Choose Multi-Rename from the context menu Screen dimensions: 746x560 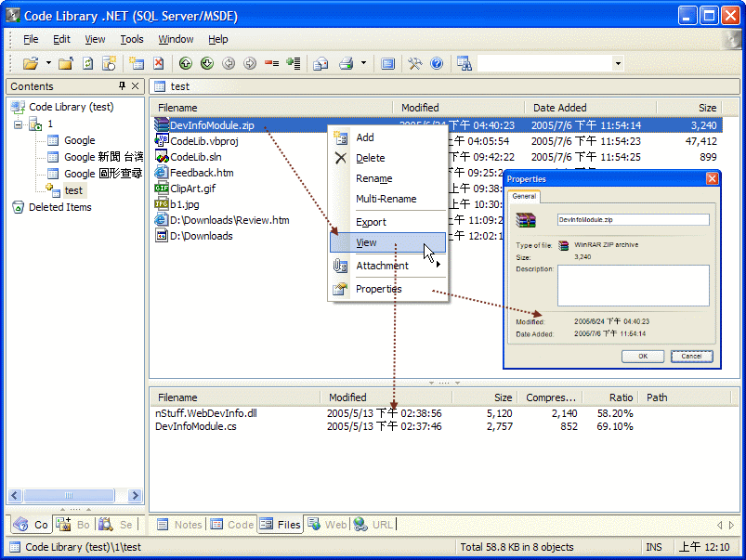(x=387, y=199)
